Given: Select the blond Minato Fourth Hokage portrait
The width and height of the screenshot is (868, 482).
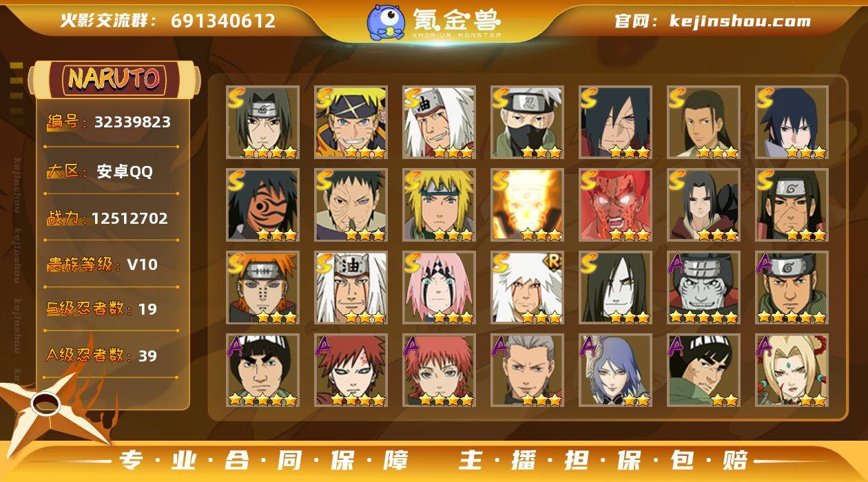Looking at the screenshot, I should 439,205.
